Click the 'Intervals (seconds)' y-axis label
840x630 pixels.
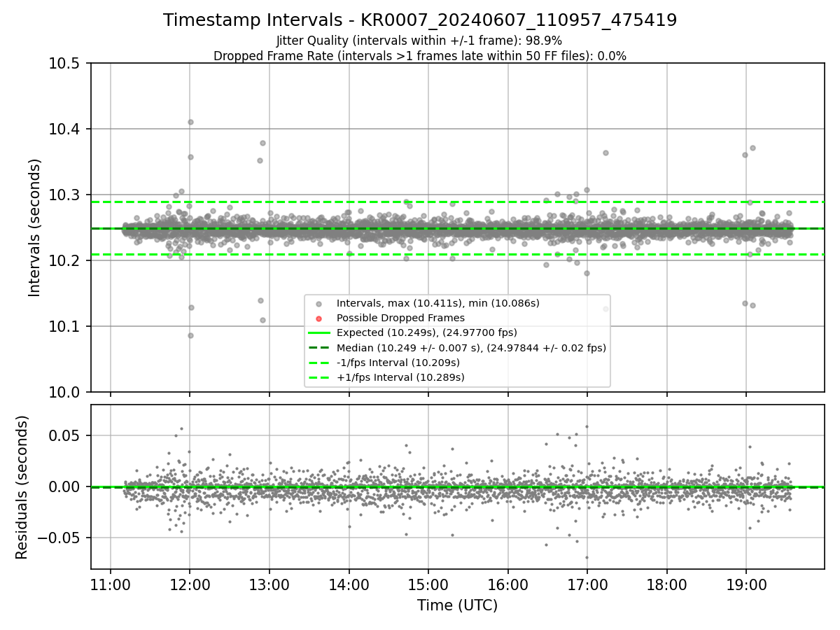pos(34,227)
